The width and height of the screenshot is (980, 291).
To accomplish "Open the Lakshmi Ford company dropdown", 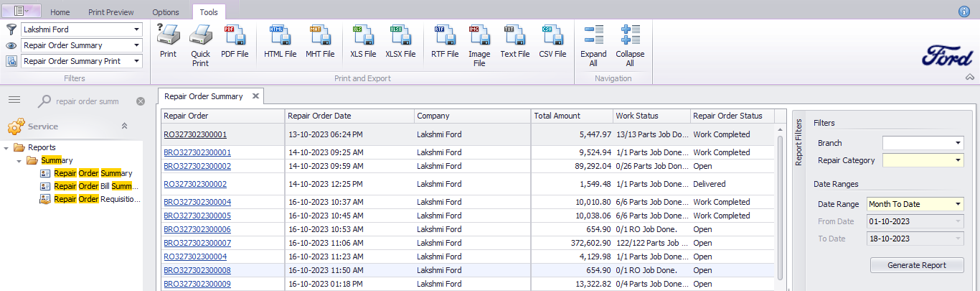I will (136, 29).
